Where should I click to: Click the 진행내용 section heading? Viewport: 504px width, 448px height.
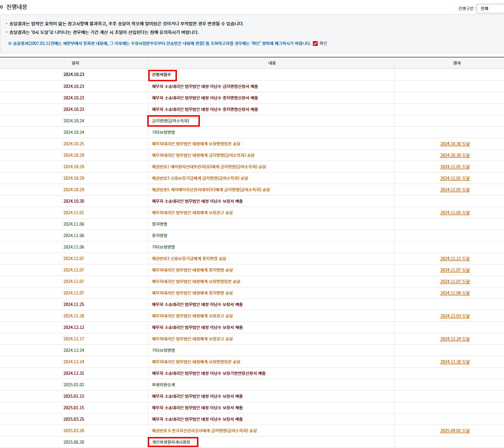[x=16, y=7]
